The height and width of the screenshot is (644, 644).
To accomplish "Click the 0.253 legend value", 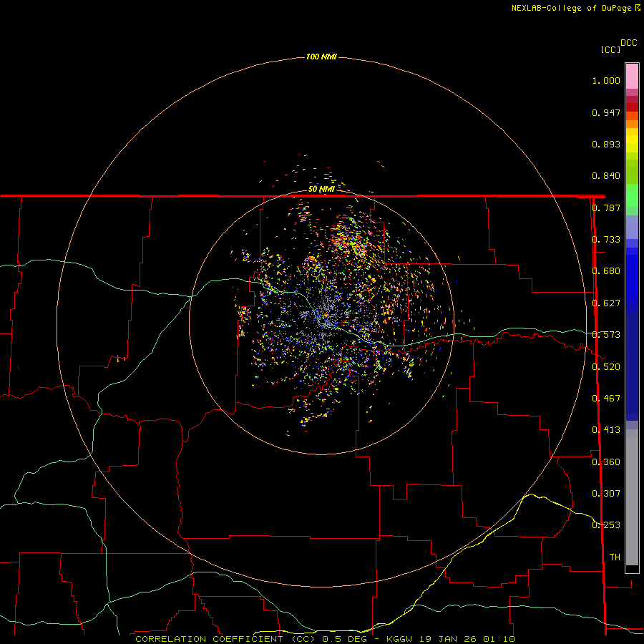I will point(606,525).
